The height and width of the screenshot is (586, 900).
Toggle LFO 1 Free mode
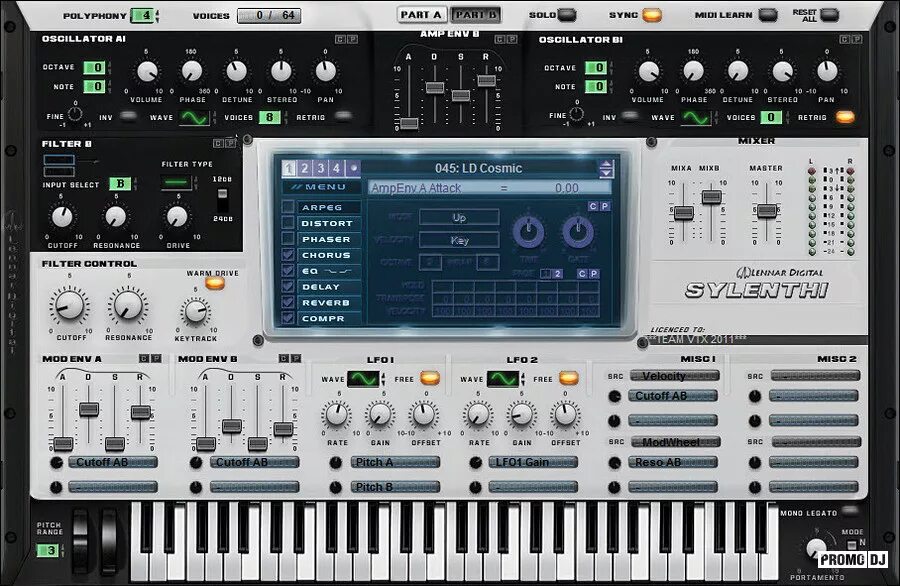pyautogui.click(x=430, y=378)
